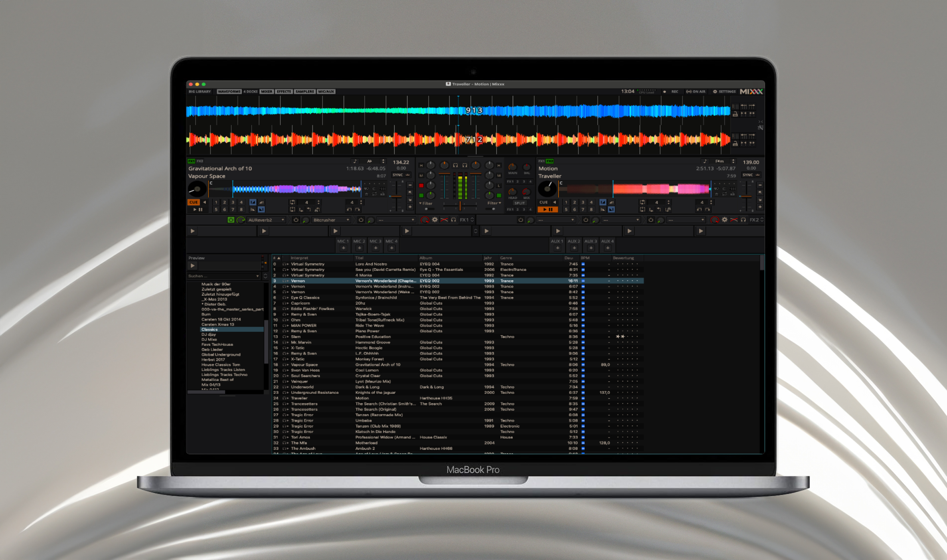Click the repeat icon beside the left deck waveform
The width and height of the screenshot is (947, 560).
(374, 194)
